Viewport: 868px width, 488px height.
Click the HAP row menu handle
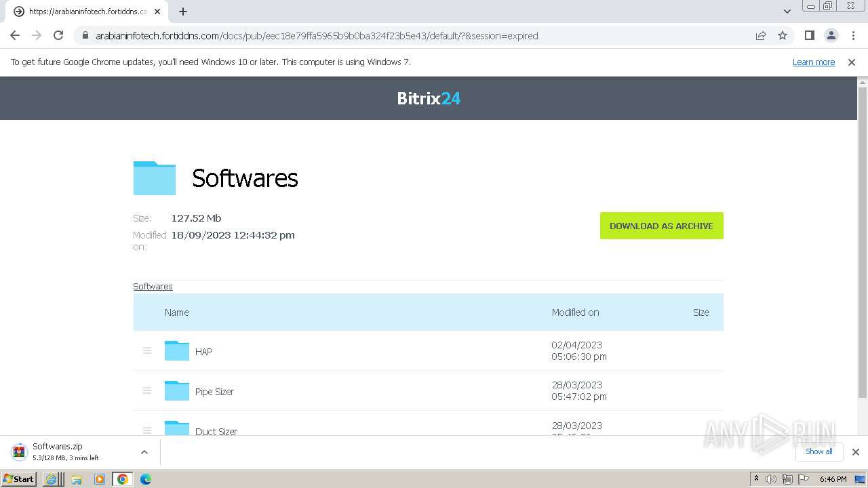pyautogui.click(x=147, y=350)
